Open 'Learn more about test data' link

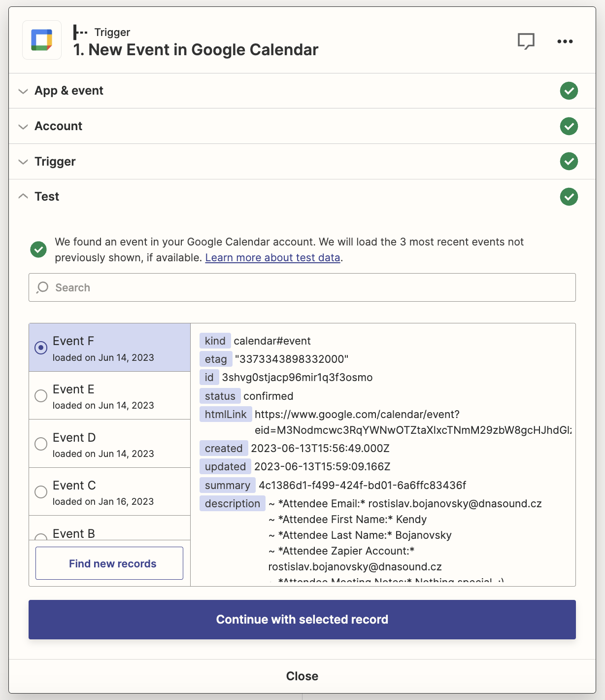click(x=273, y=258)
